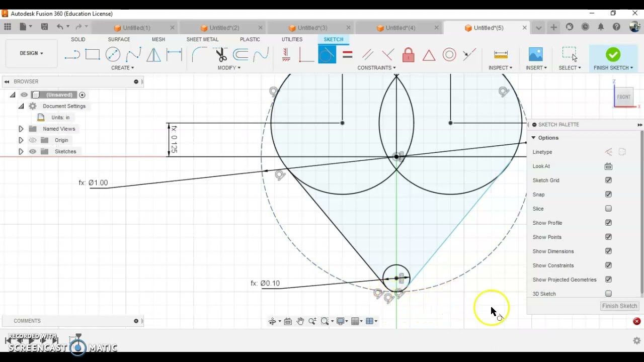The height and width of the screenshot is (362, 644).
Task: Apply the Perpendicular constraint
Action: [388, 54]
